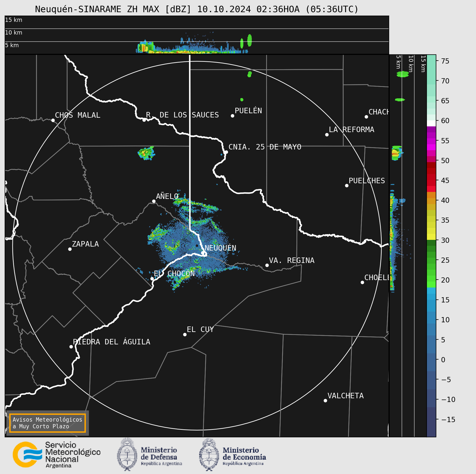Screen dimensions: 476x474
Task: Click the CHOELE label at right edge
Action: tap(376, 278)
